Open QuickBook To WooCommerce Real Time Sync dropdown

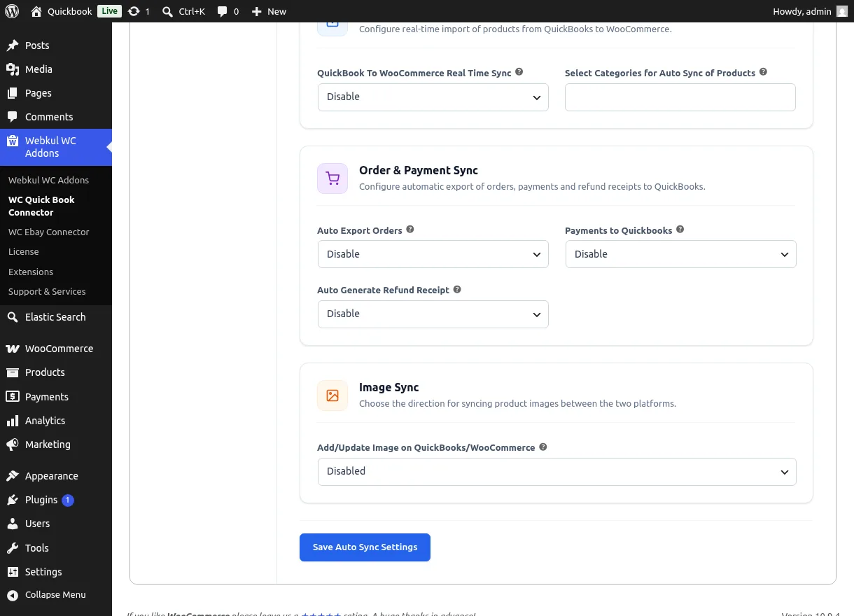pyautogui.click(x=433, y=97)
